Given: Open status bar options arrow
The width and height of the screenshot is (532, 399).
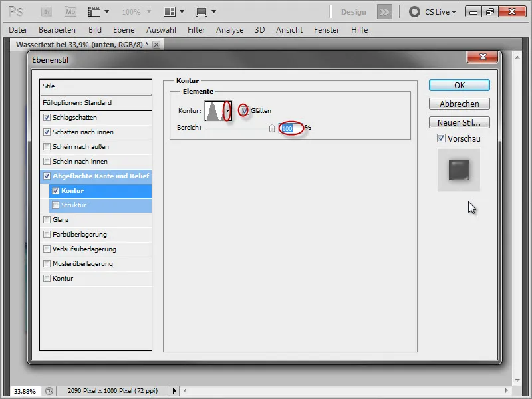Looking at the screenshot, I should tap(174, 390).
